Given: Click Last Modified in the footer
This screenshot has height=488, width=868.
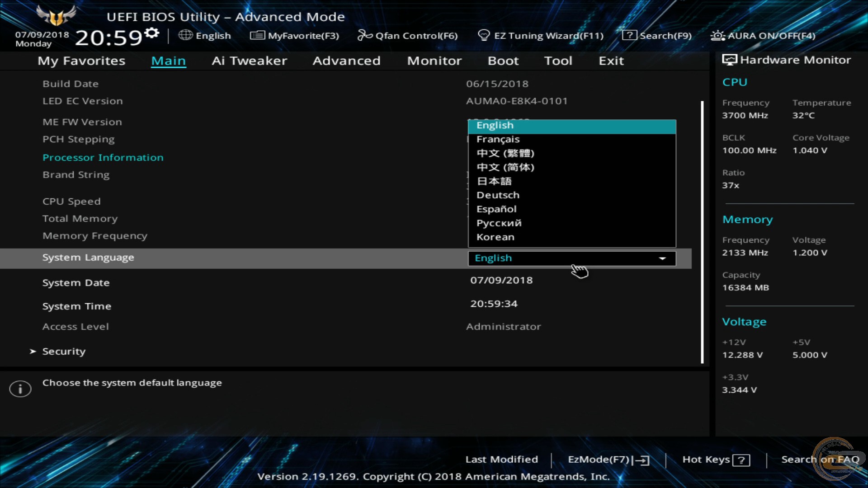Looking at the screenshot, I should 502,460.
